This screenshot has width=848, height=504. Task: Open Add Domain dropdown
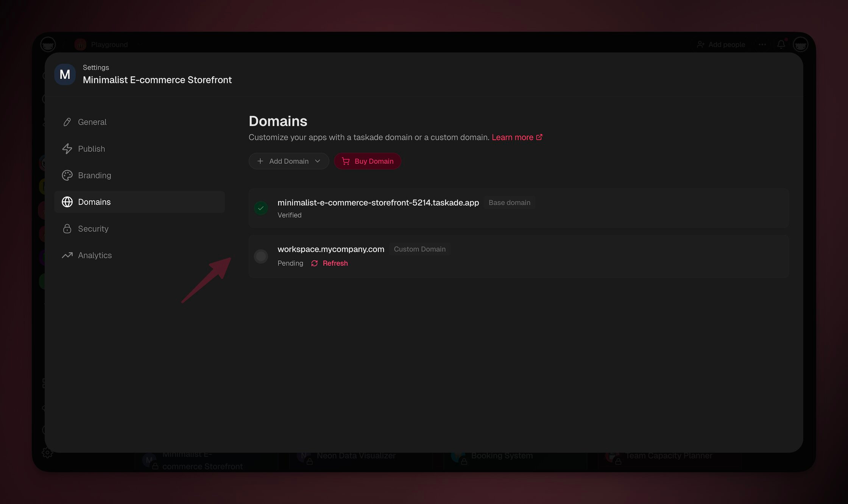(288, 161)
